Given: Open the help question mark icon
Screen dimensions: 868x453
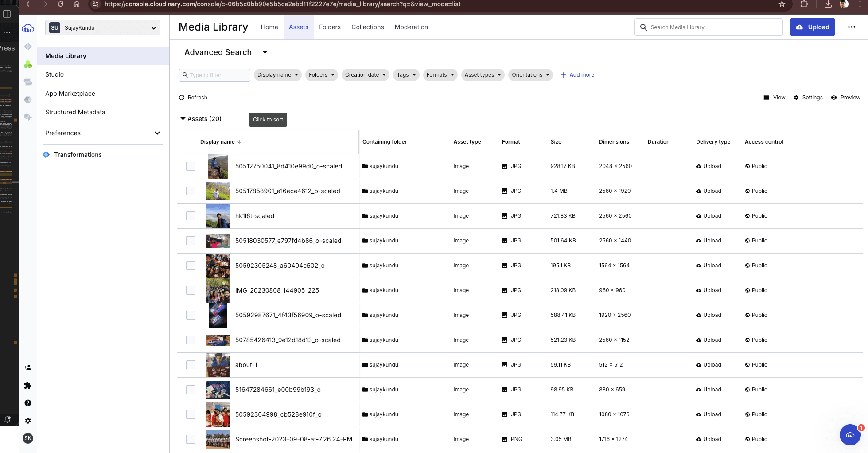Looking at the screenshot, I should tap(28, 403).
